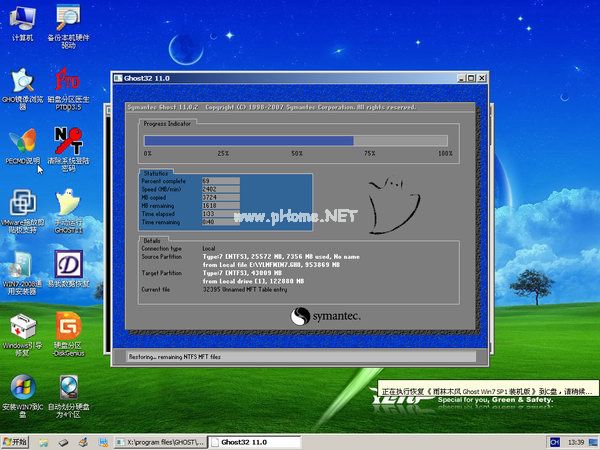Viewport: 600px width, 450px height.
Task: Launch DiskGenius 硬盘分区 desktop icon
Action: tap(68, 327)
